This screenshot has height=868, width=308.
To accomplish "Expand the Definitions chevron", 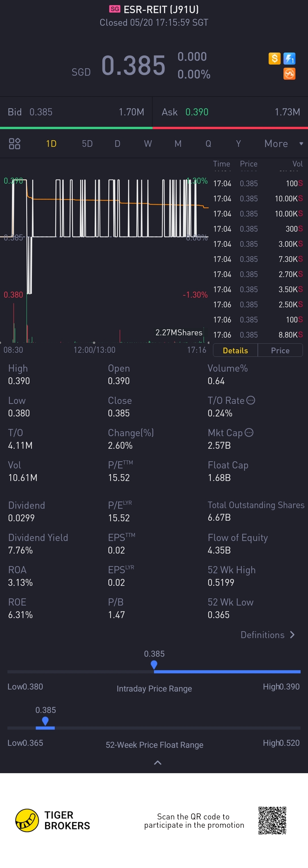I will [x=292, y=635].
